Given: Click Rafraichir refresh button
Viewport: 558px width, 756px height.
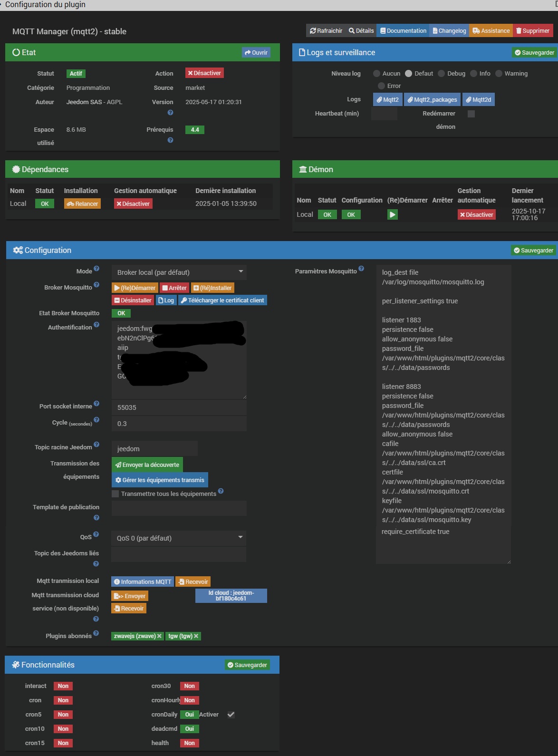Looking at the screenshot, I should pyautogui.click(x=326, y=31).
